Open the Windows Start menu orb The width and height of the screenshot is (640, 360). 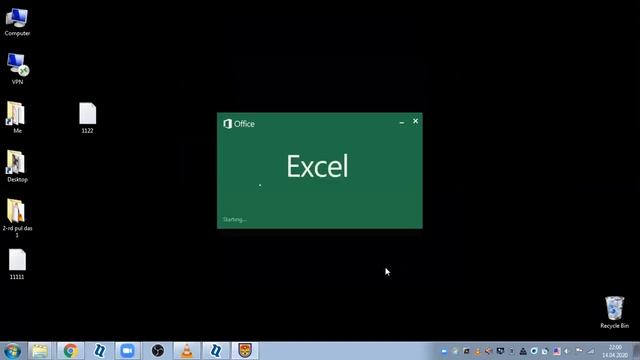coord(12,351)
